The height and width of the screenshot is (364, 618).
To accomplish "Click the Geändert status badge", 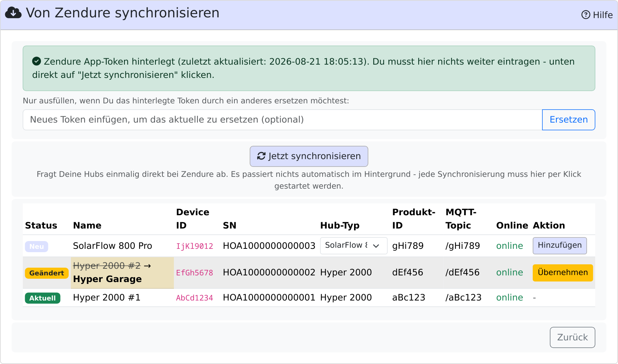I will (47, 273).
